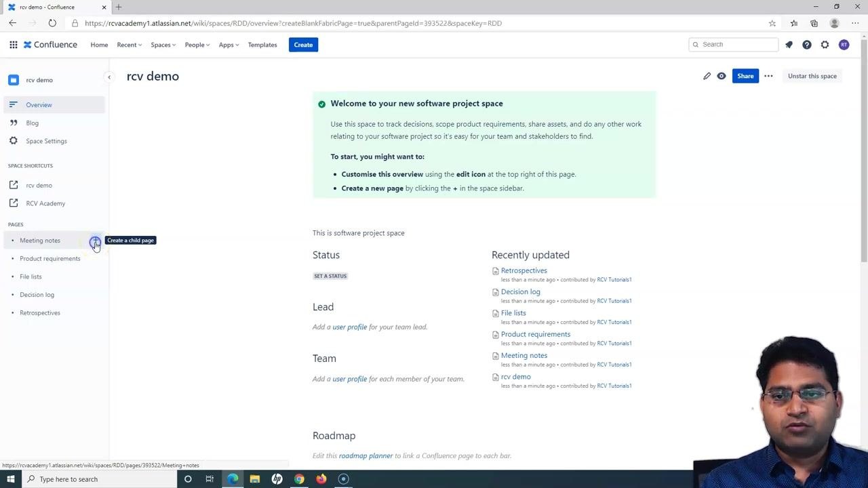Image resolution: width=868 pixels, height=488 pixels.
Task: Expand the Spaces dropdown menu
Action: coord(163,45)
